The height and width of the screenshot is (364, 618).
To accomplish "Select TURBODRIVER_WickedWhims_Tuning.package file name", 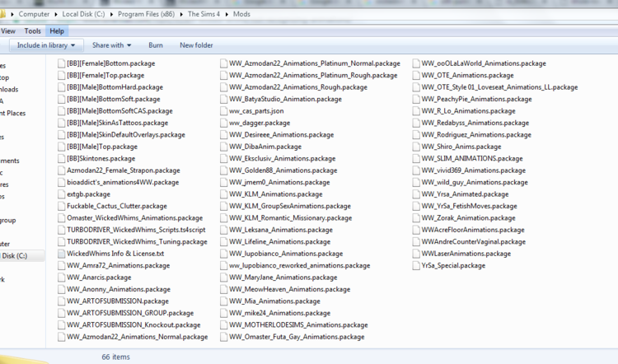I will [137, 242].
